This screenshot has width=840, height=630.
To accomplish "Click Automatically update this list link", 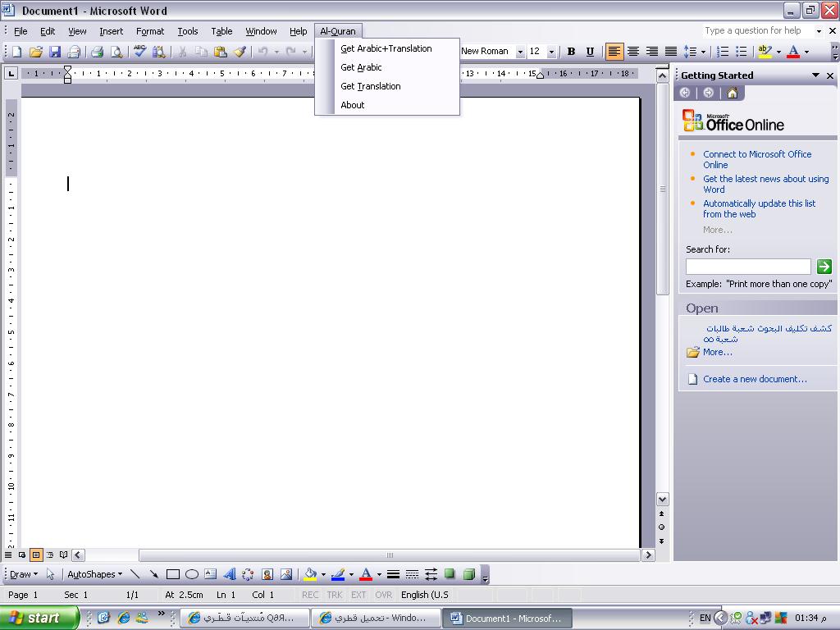I will pos(759,209).
